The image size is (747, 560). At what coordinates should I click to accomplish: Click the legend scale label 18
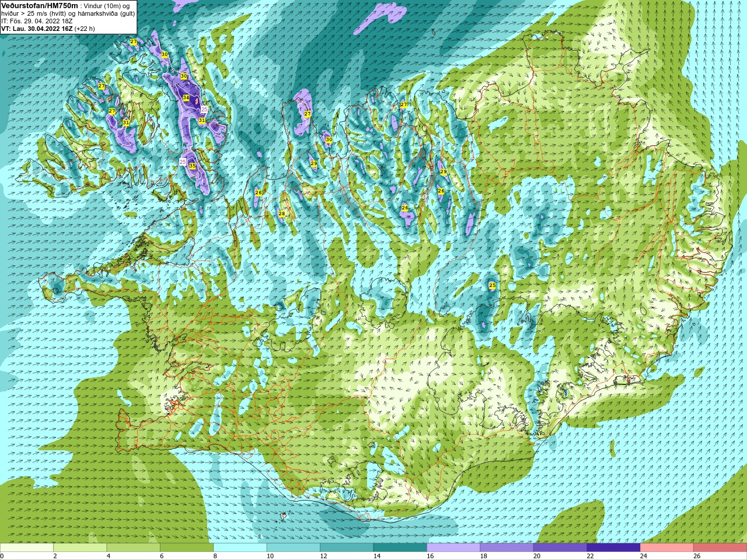(x=483, y=556)
